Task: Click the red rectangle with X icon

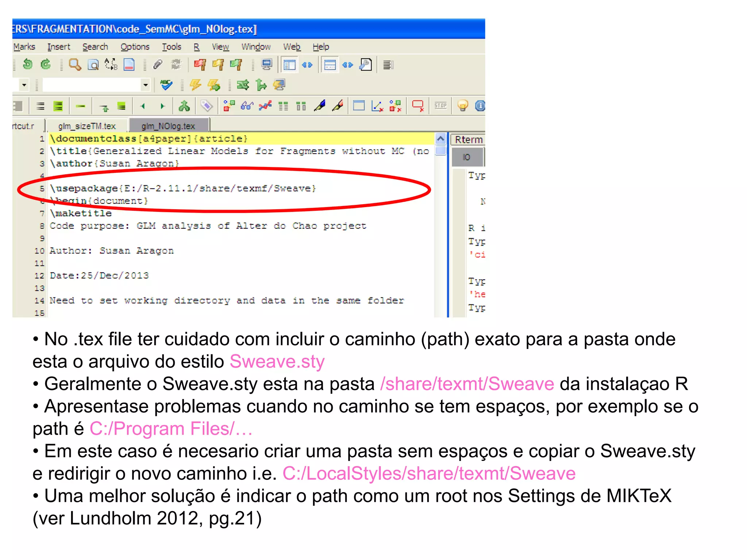Action: pyautogui.click(x=418, y=106)
